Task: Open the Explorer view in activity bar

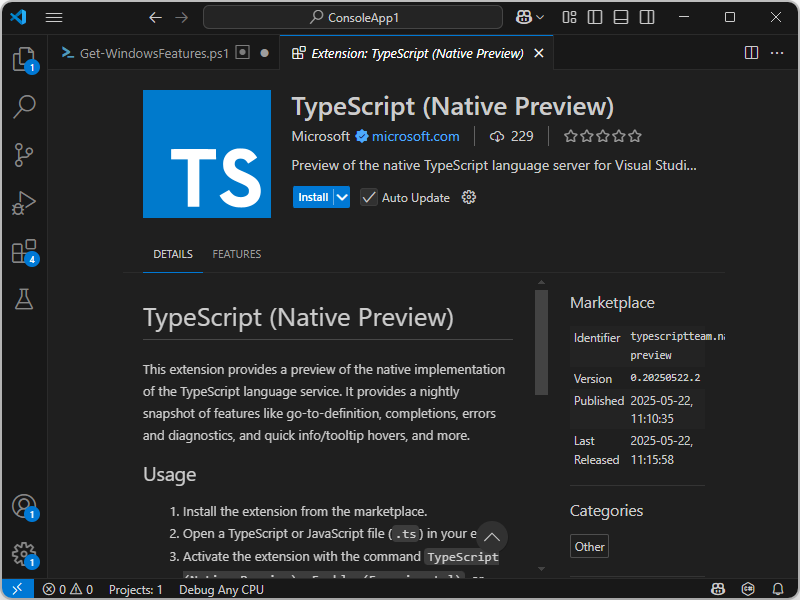Action: [24, 59]
